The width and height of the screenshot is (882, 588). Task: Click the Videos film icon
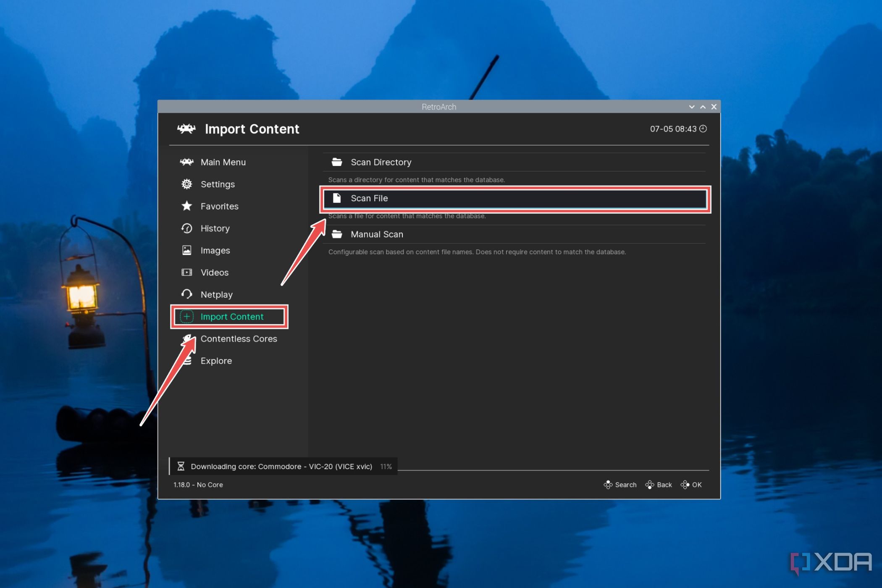(x=186, y=272)
